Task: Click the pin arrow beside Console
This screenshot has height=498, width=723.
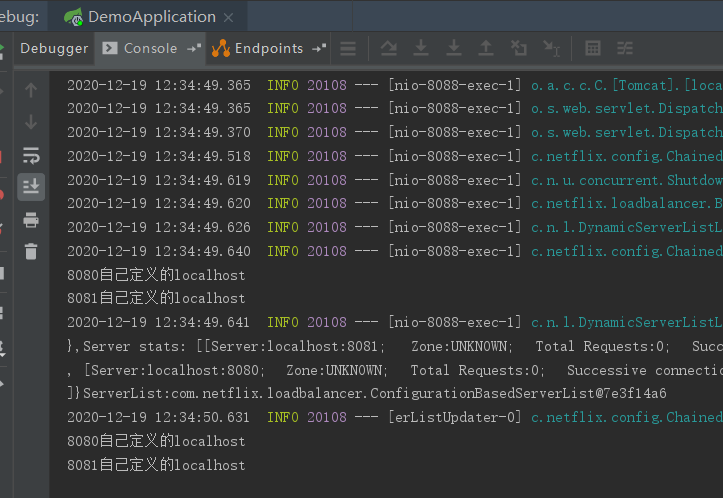Action: 194,48
